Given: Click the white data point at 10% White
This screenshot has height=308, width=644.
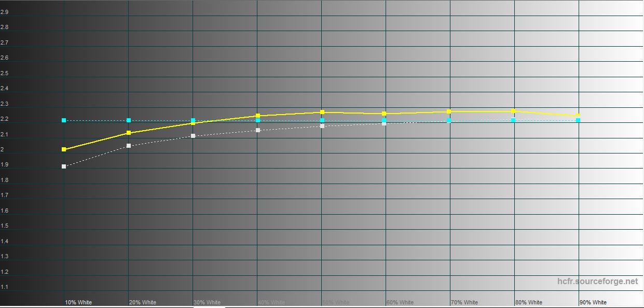Looking at the screenshot, I should tap(64, 166).
